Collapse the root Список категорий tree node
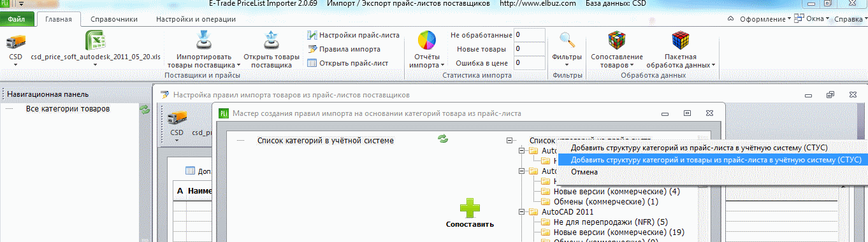 (510, 141)
